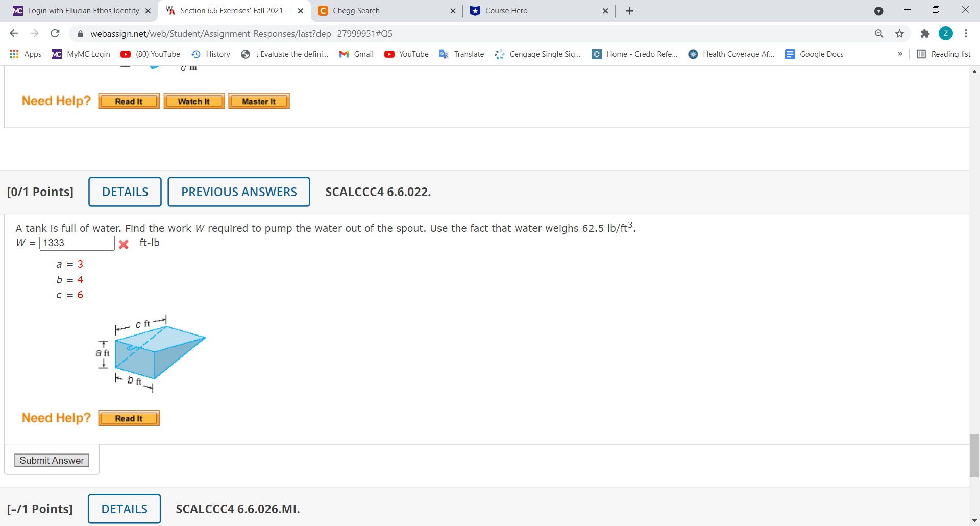Click the Master It help button
Screen dimensions: 980x526
(259, 101)
